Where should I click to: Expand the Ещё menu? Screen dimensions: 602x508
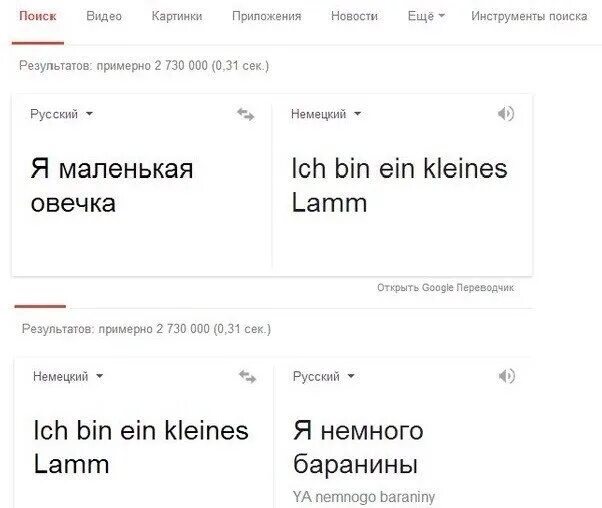(x=426, y=16)
